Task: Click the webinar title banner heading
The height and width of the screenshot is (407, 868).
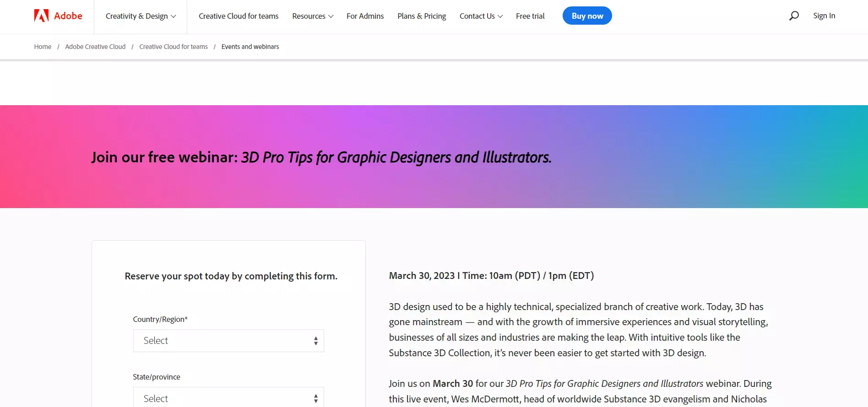Action: click(321, 157)
